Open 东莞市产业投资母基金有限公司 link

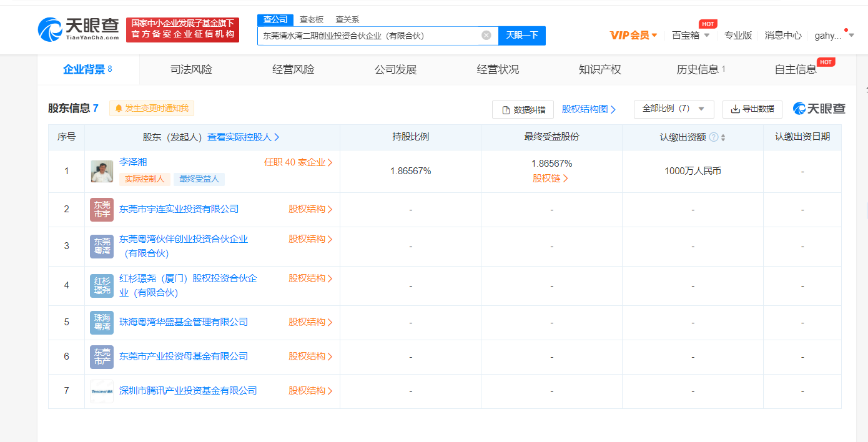point(184,356)
